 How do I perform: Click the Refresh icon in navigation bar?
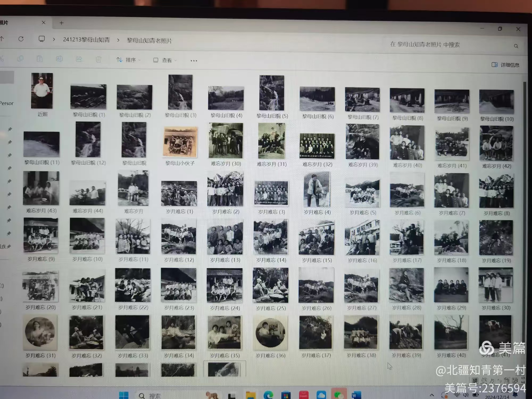(x=21, y=39)
